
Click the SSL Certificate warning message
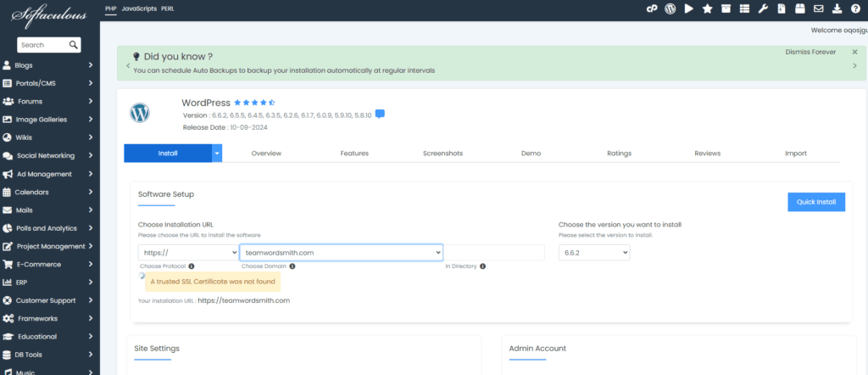[x=213, y=282]
